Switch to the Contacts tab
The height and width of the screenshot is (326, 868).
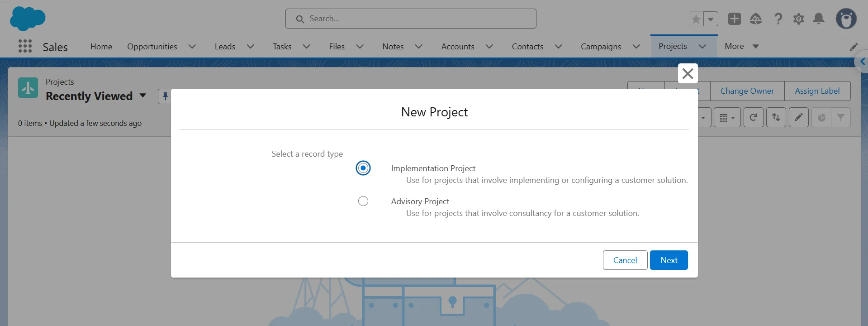coord(527,47)
